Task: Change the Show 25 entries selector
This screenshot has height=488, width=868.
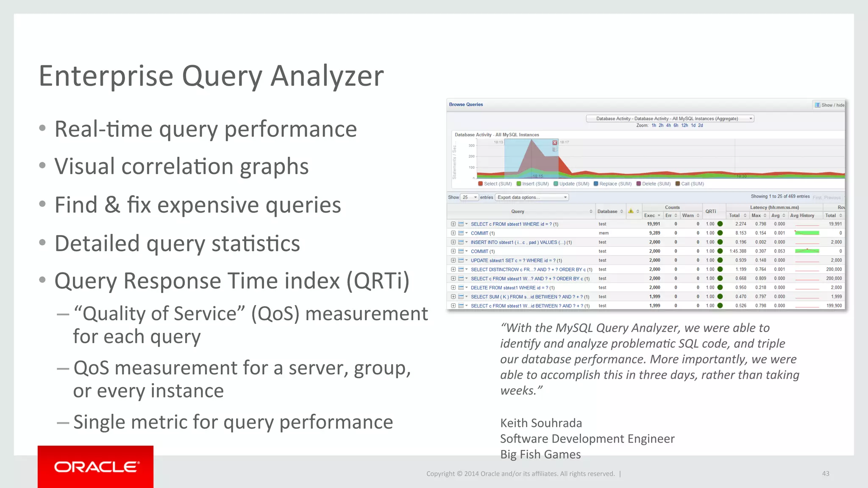Action: click(470, 197)
